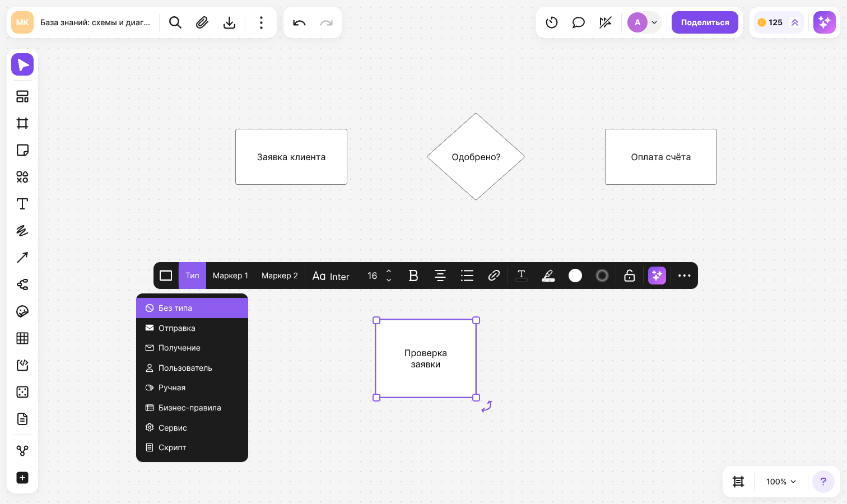Open the white fill color swatch
Viewport: 847px width, 504px height.
pos(575,276)
